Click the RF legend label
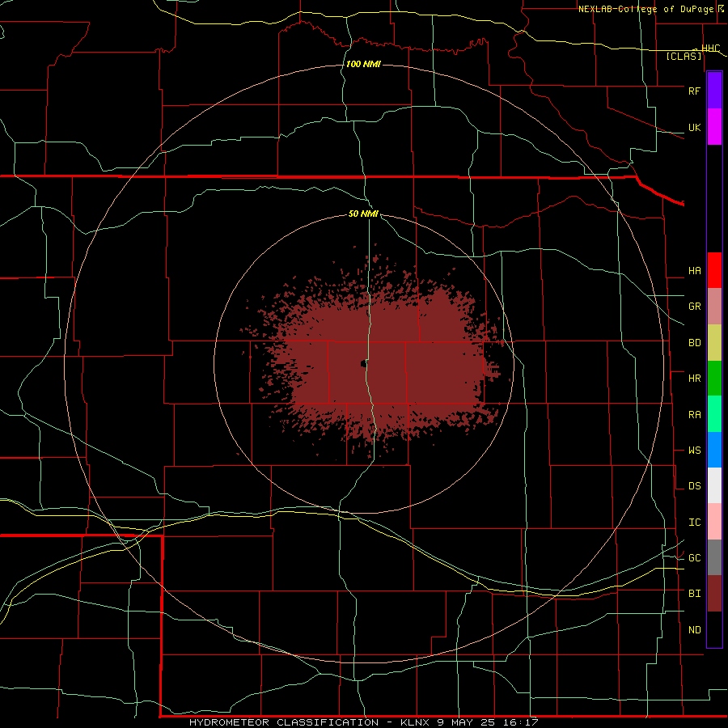728x728 pixels. click(694, 91)
